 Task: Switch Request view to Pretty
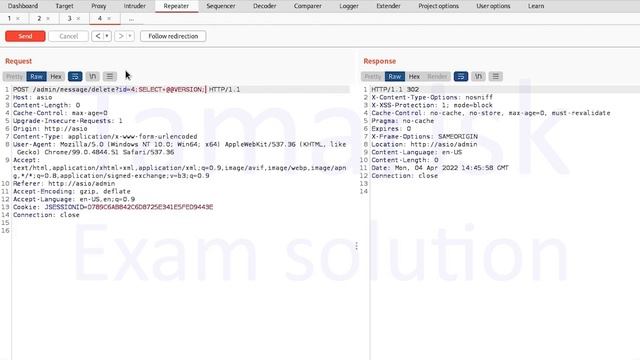coord(14,76)
